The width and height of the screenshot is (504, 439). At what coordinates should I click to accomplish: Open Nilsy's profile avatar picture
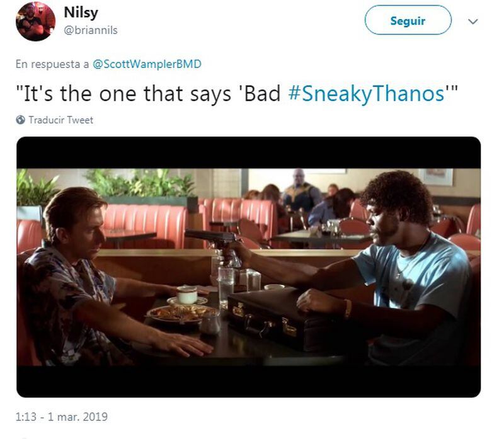[35, 21]
